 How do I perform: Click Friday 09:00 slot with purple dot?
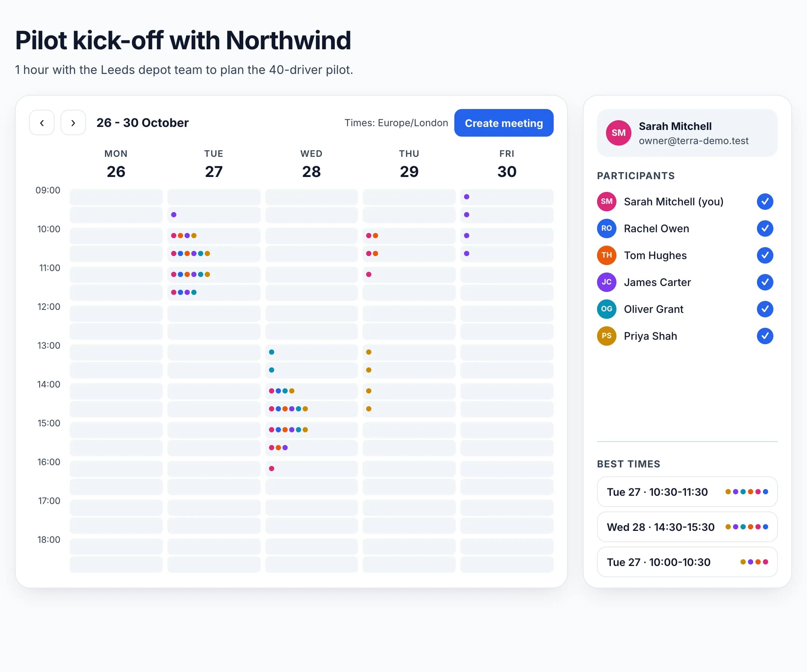coord(507,197)
